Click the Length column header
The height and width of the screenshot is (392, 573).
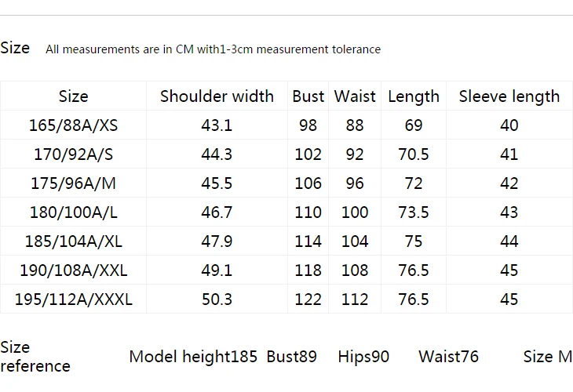[414, 96]
